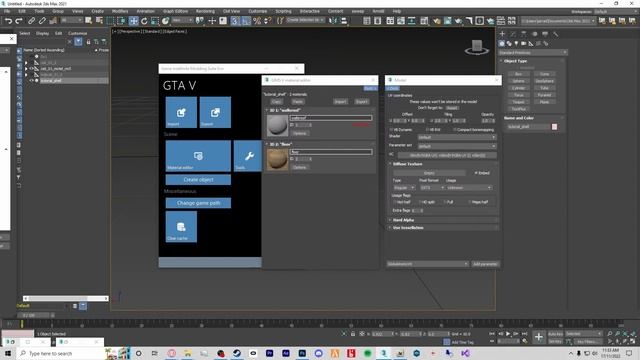Screen dimensions: 640x360
Task: Open the texture Type dropdown
Action: coord(404,187)
